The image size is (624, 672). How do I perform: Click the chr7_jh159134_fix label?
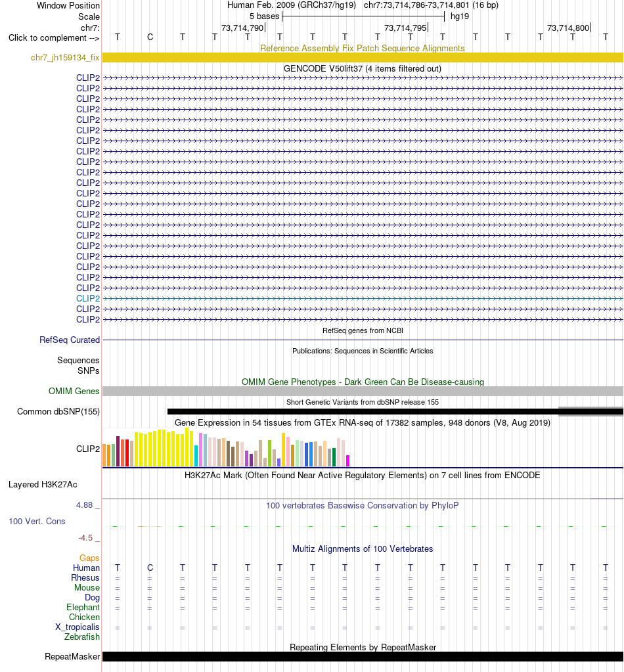click(x=65, y=57)
